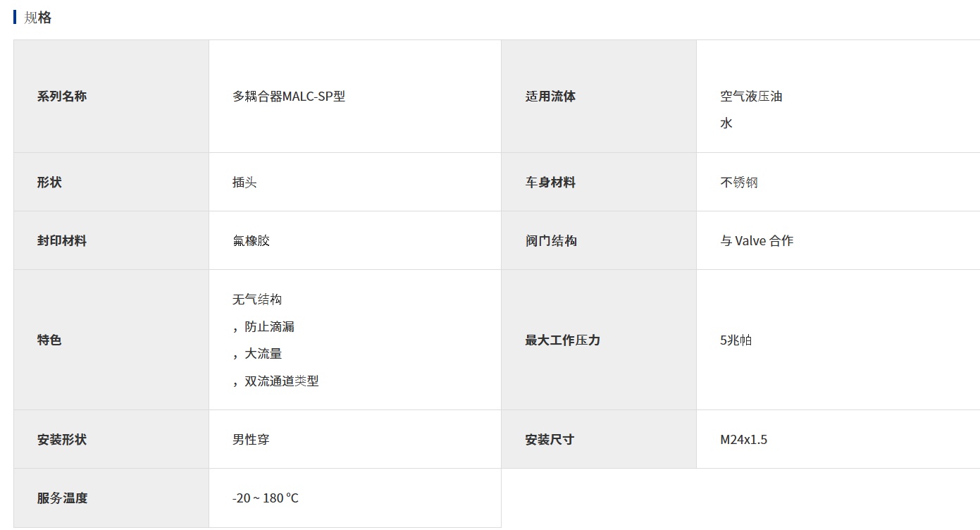
Task: Click the M24x1.5 mounting size value
Action: point(743,440)
